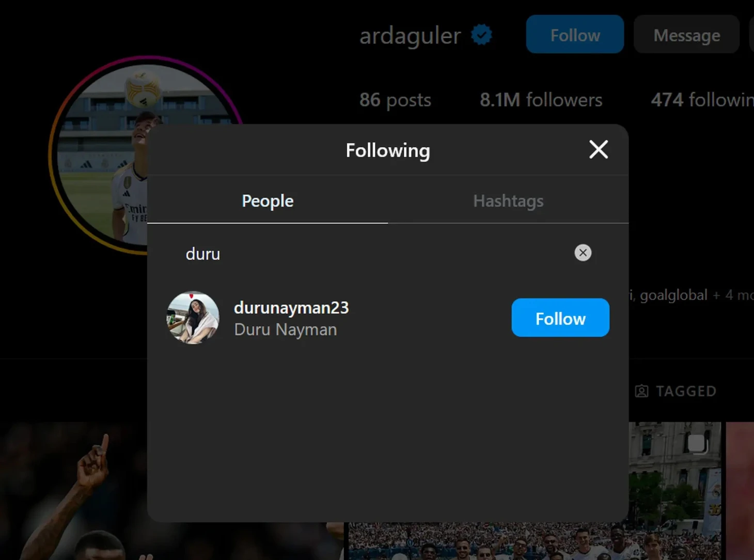View the 8.1M followers list
This screenshot has width=754, height=560.
pos(541,100)
